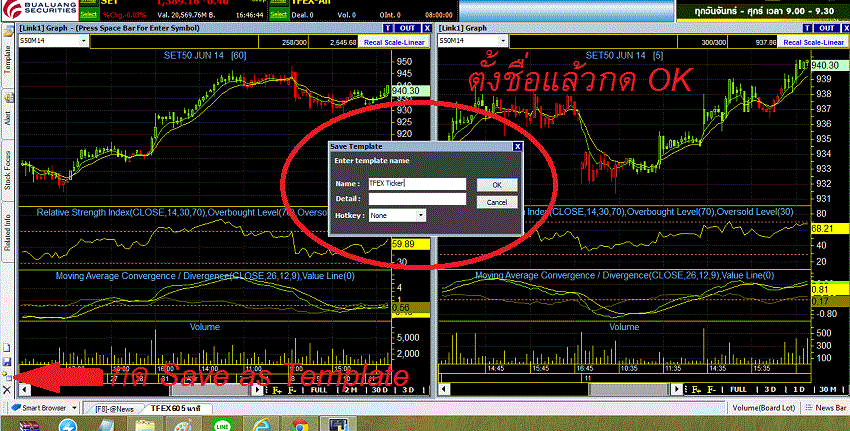850x431 pixels.
Task: Click the blue floppy disk save icon
Action: pyautogui.click(x=7, y=362)
